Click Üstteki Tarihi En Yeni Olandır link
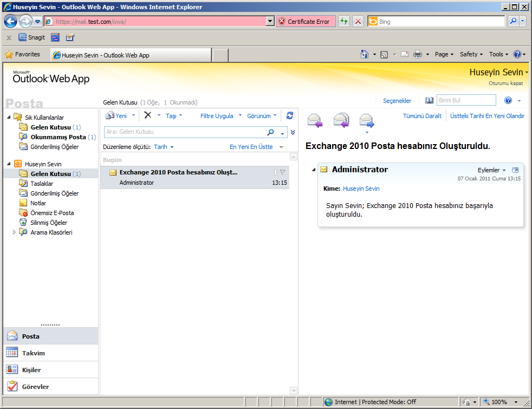532x409 pixels. point(487,116)
